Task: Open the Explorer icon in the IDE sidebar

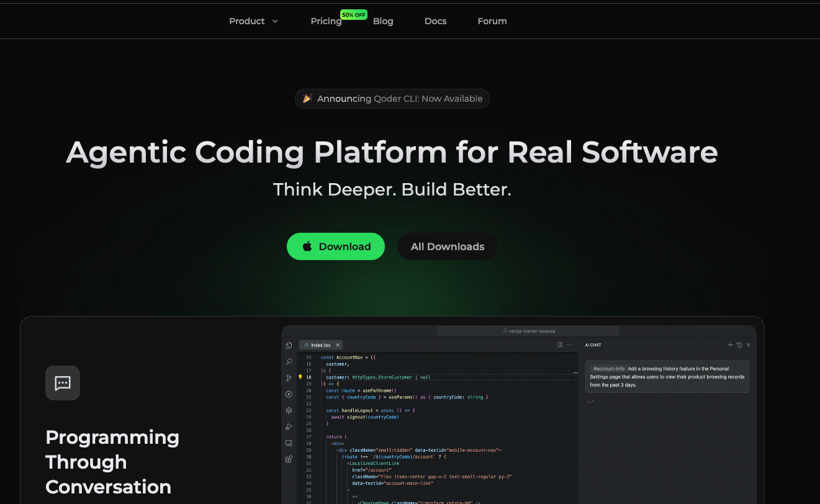Action: (288, 346)
